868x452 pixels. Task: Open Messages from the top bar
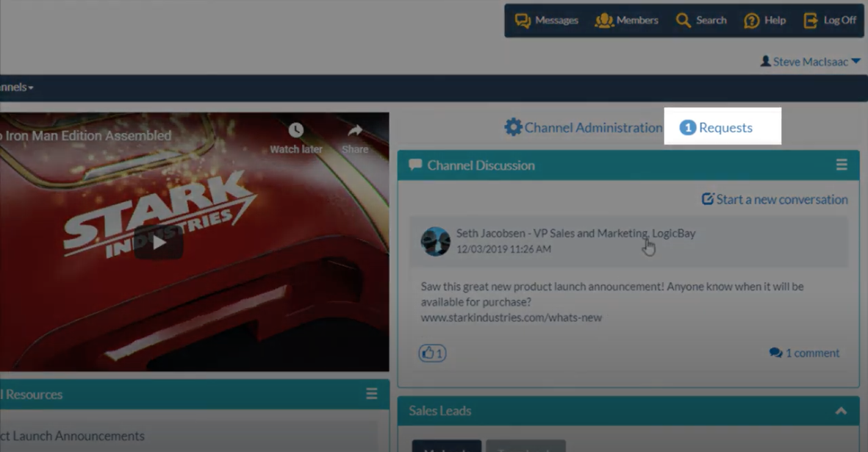(x=546, y=21)
